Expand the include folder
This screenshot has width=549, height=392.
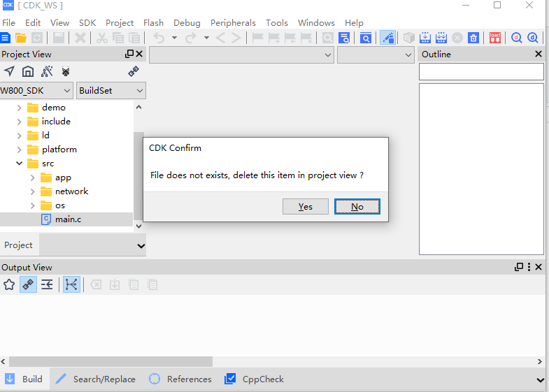point(20,122)
